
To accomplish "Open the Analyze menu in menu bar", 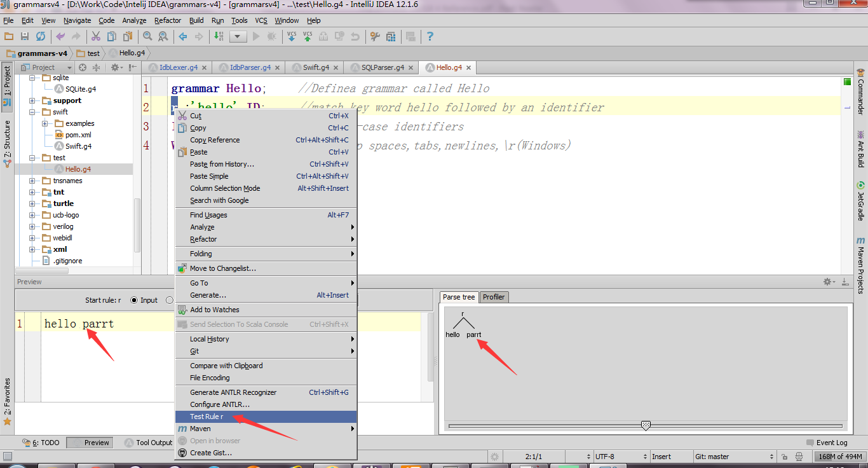I will click(134, 20).
